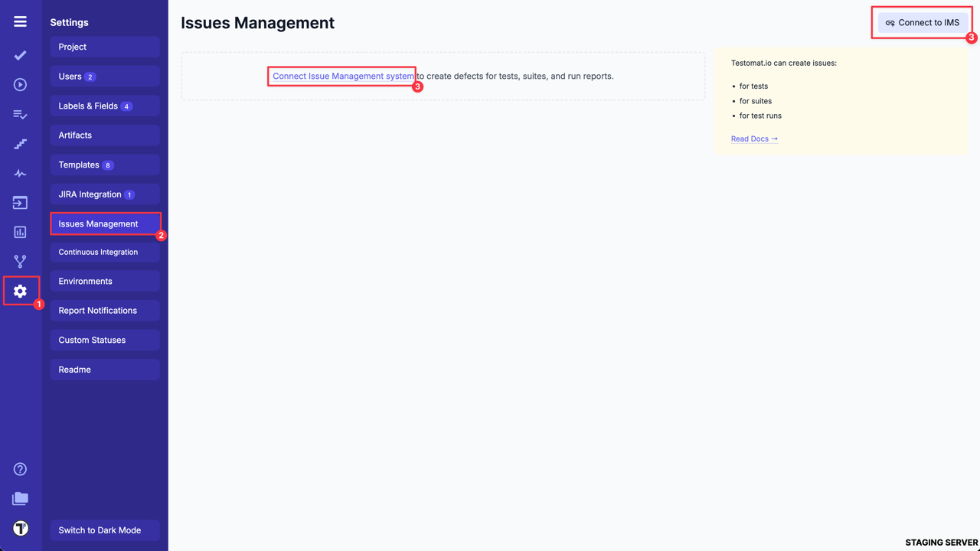
Task: Click the Tests checkmark icon in sidebar
Action: [21, 55]
